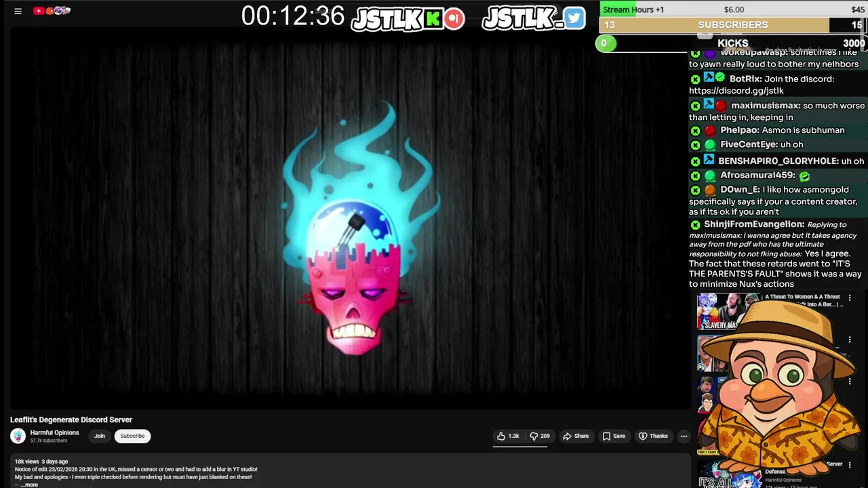The height and width of the screenshot is (488, 868).
Task: Share the video
Action: (576, 436)
